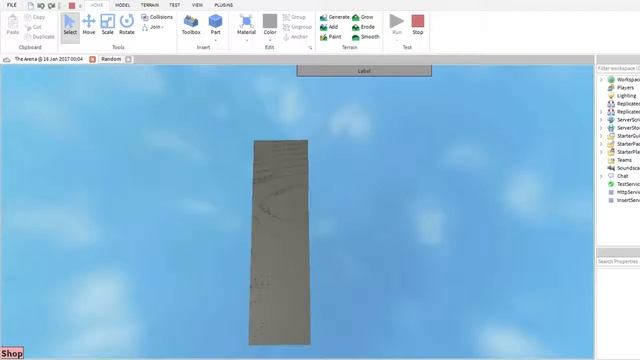Select the terrain Add tool
Viewport: 640px width, 360px height.
tap(329, 27)
